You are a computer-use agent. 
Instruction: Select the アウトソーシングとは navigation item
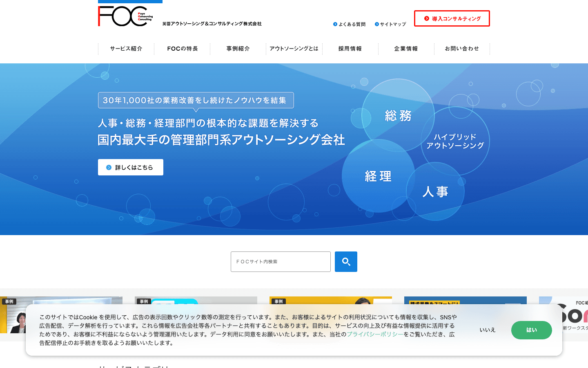tap(294, 49)
